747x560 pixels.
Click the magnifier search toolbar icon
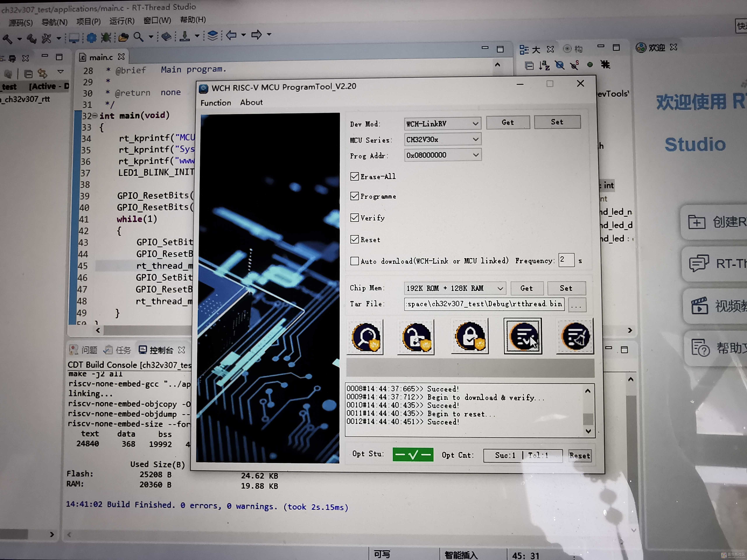pos(138,36)
